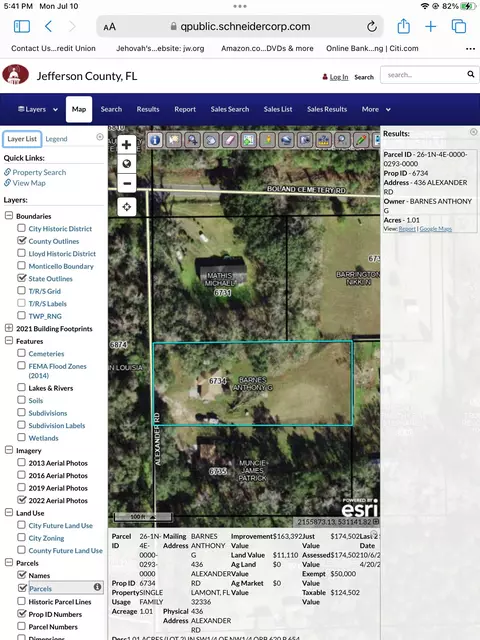Select the yellow ruler measure tool
This screenshot has height=640, width=480.
click(324, 140)
